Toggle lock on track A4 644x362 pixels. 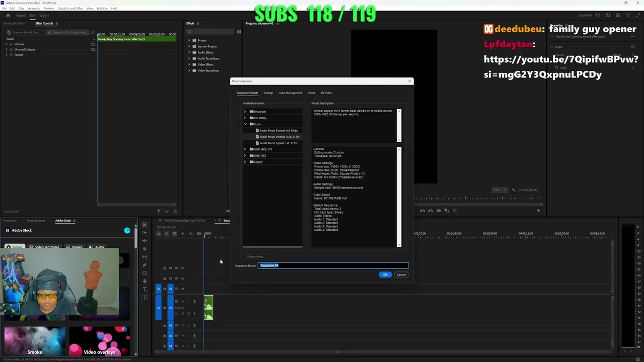pyautogui.click(x=165, y=346)
